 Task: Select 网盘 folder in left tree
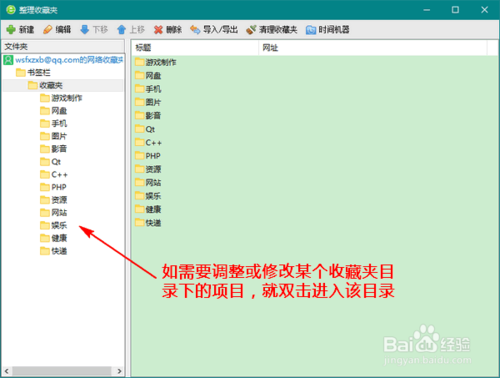click(53, 111)
